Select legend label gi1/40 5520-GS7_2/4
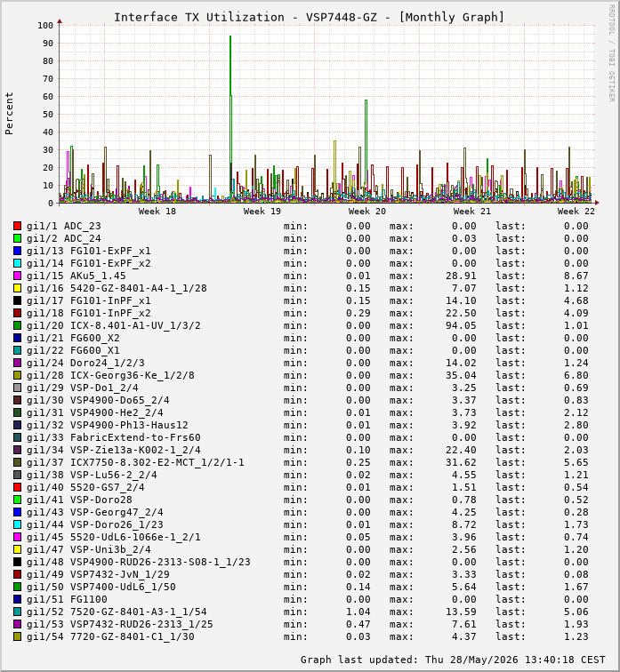The height and width of the screenshot is (672, 620). tap(85, 487)
